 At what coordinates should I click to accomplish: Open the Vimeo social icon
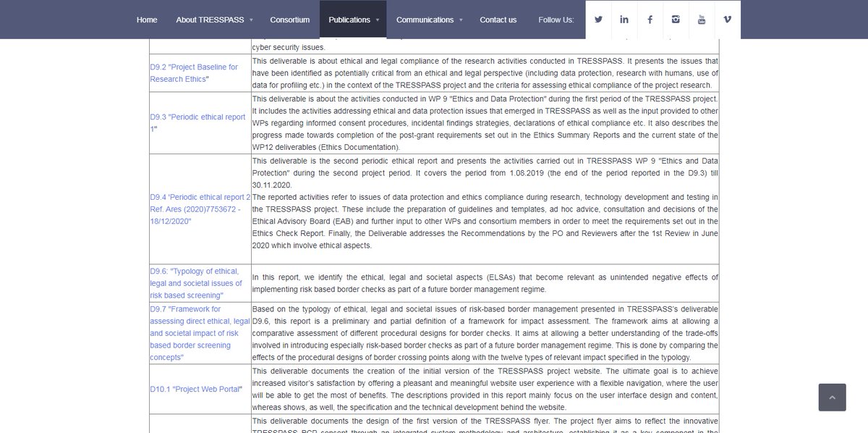click(727, 20)
